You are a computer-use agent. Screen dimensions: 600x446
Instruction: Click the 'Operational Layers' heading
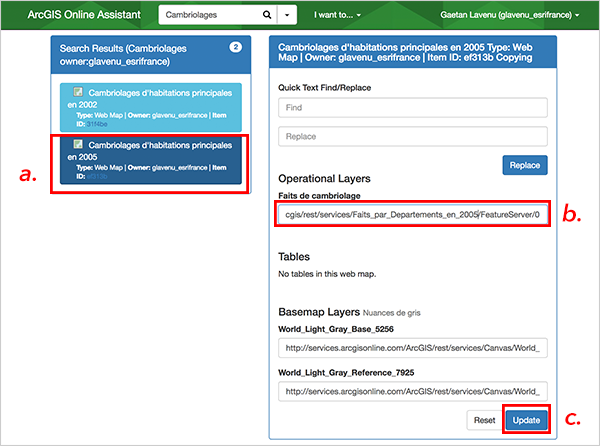pos(324,179)
